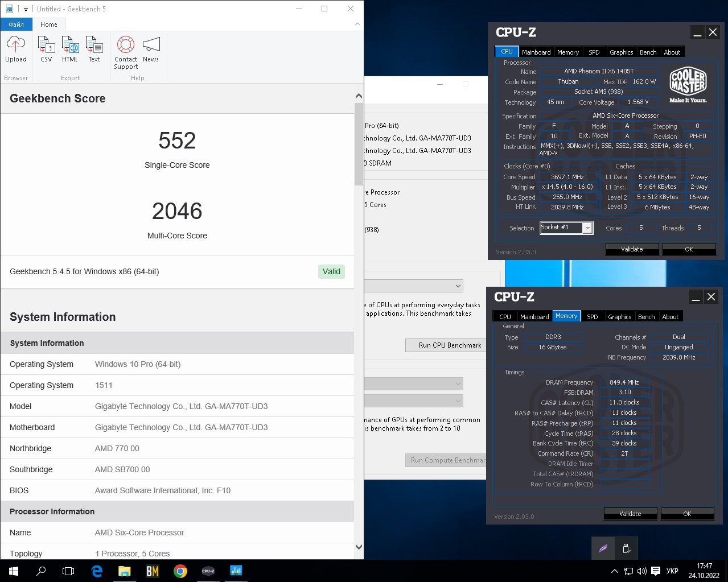Open Bench tab in lower CPU-Z

click(646, 316)
